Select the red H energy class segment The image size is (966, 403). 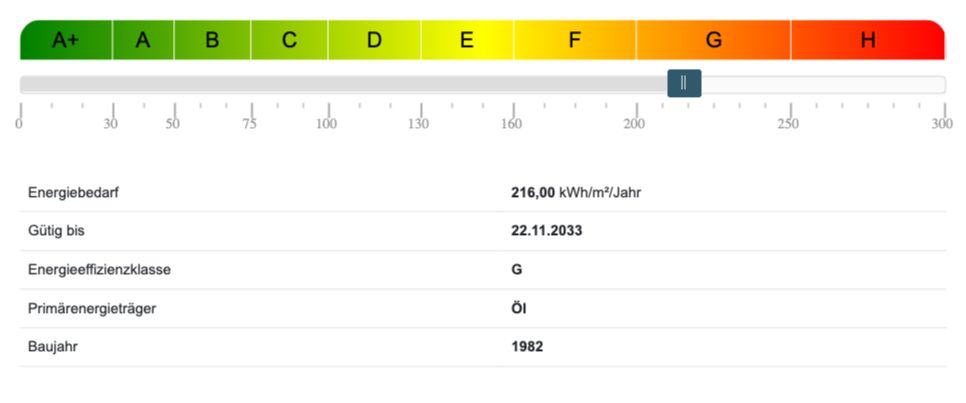[x=868, y=40]
